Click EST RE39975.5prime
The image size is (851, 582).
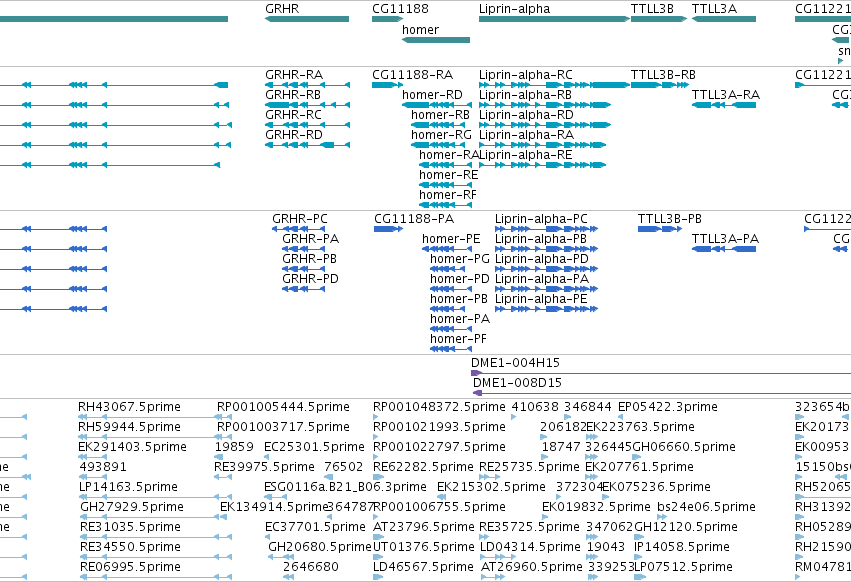point(264,467)
